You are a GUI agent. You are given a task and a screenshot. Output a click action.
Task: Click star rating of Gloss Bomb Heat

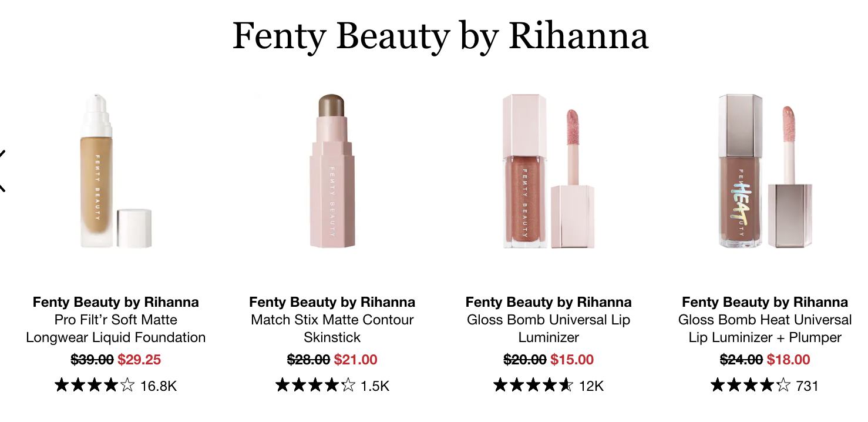coord(751,386)
